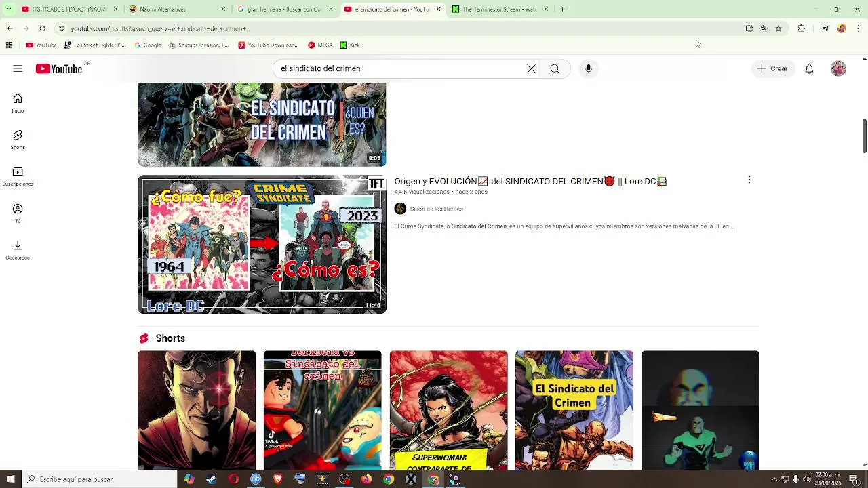Close the Naomi Alternatives tab
The image size is (868, 488).
[223, 9]
